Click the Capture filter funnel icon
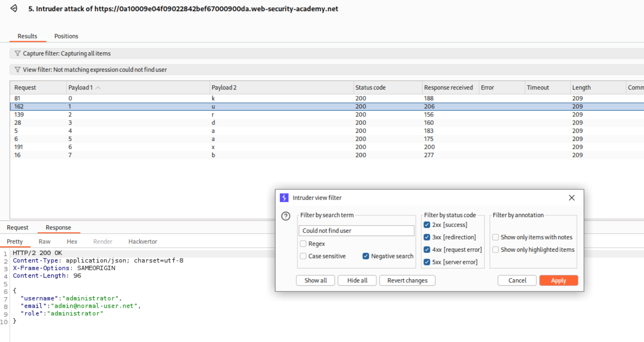This screenshot has width=644, height=342. 17,54
